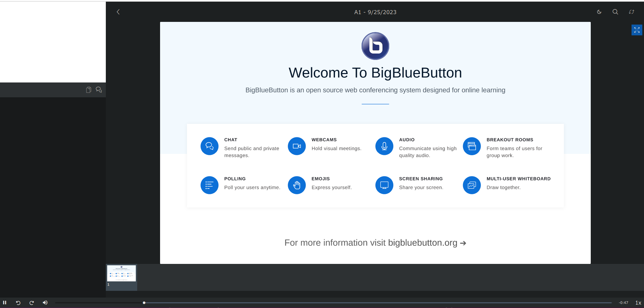Image resolution: width=644 pixels, height=308 pixels.
Task: Collapse the sidebar with the back chevron
Action: (118, 12)
